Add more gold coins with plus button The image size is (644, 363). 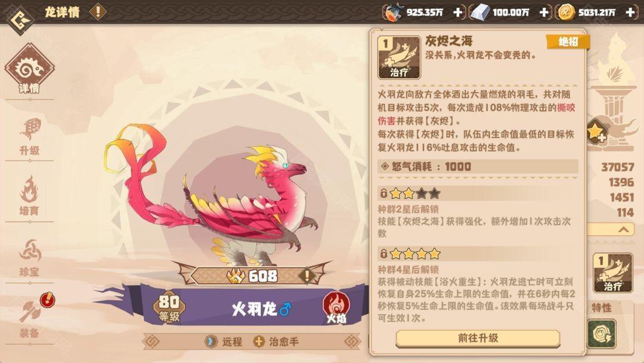[x=630, y=13]
